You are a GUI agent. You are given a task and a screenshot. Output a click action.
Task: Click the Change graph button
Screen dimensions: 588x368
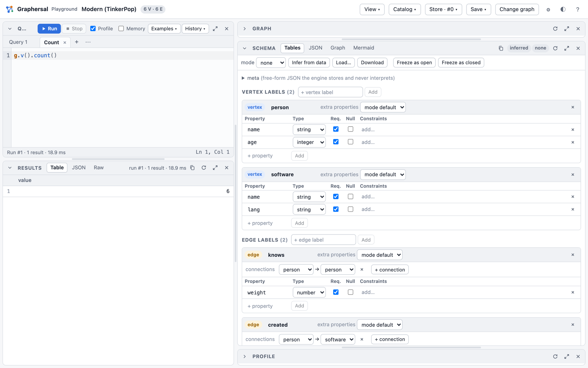point(517,9)
